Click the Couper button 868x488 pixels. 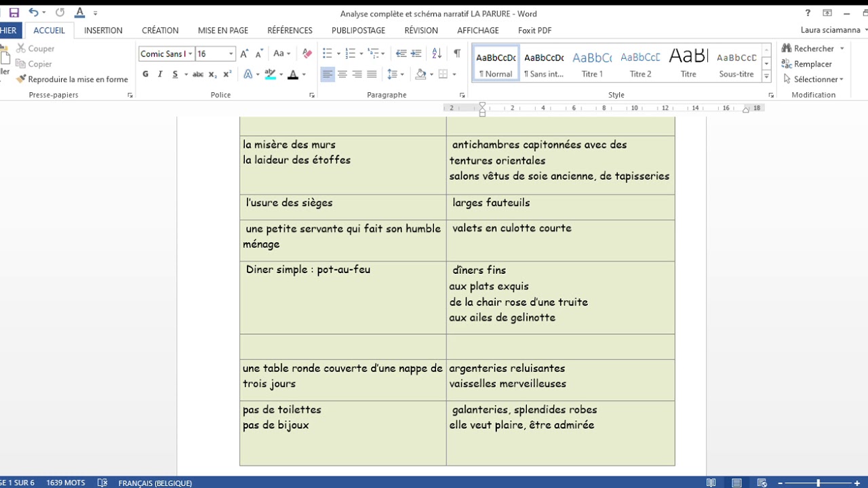pos(35,49)
